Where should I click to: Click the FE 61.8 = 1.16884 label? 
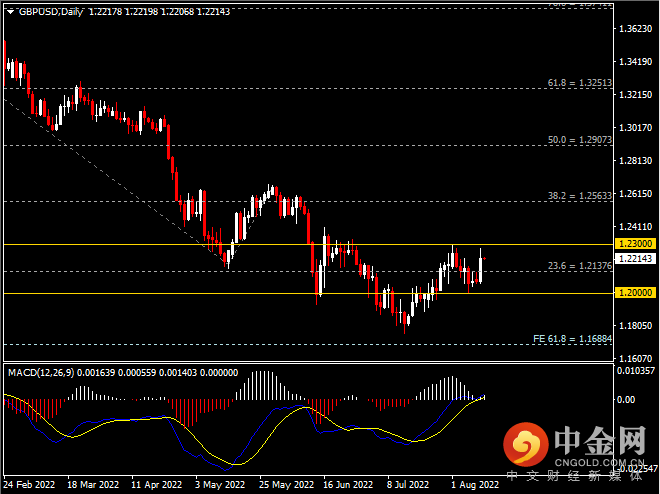pyautogui.click(x=572, y=339)
